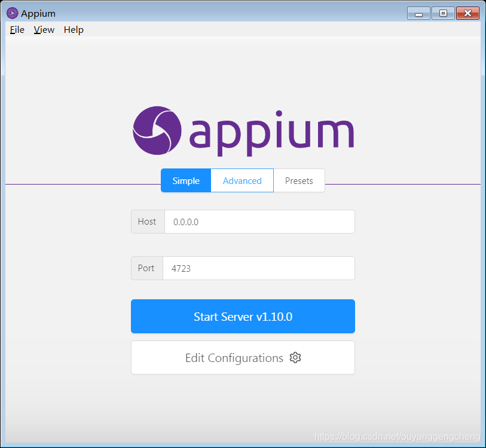Close the Appium window

tap(467, 14)
